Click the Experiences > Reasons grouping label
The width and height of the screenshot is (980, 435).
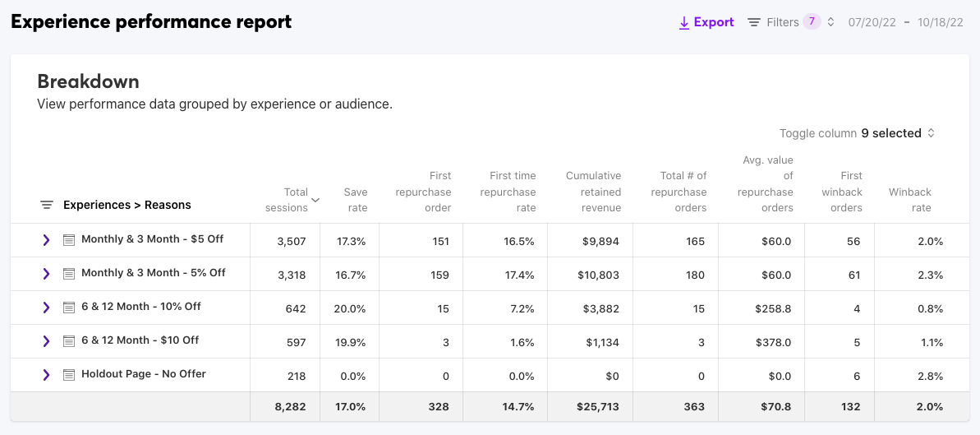[x=127, y=205]
